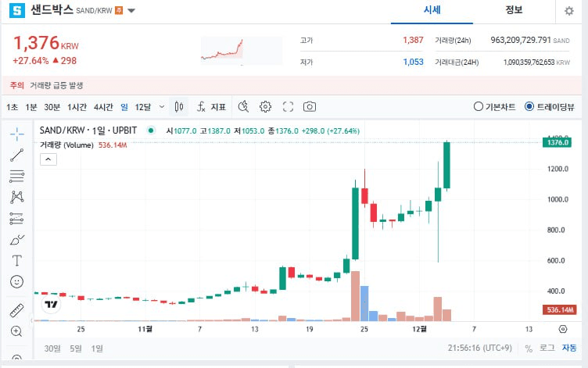Open the 지표 indicators menu

coord(211,107)
